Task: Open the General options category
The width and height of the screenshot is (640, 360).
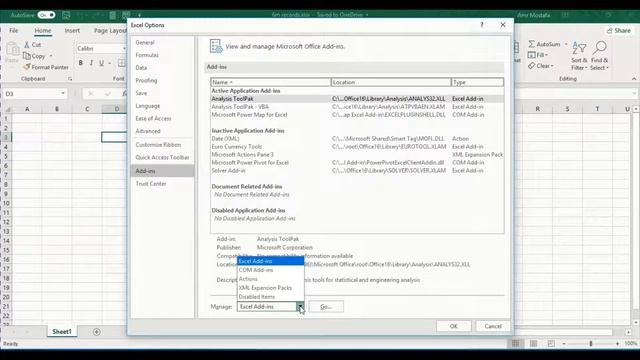Action: click(162, 42)
